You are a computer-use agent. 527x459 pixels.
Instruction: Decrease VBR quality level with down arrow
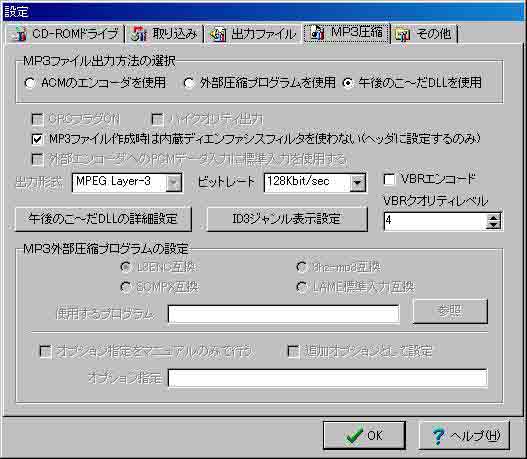[493, 225]
